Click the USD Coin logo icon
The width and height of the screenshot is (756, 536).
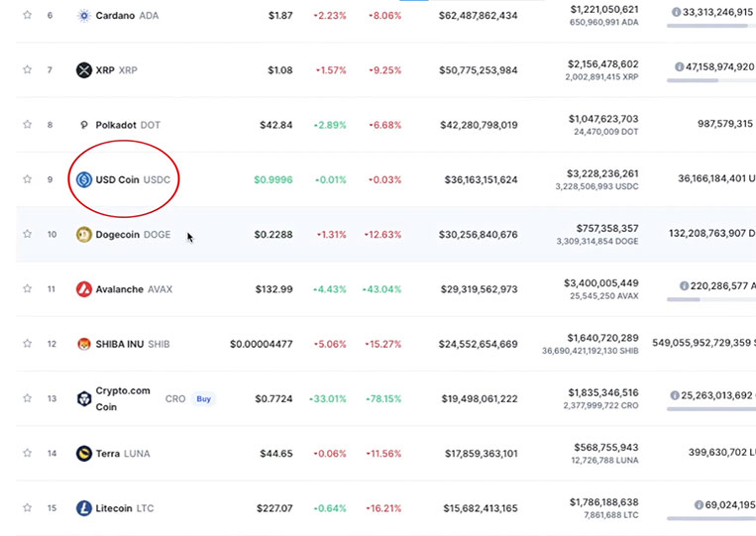(84, 179)
